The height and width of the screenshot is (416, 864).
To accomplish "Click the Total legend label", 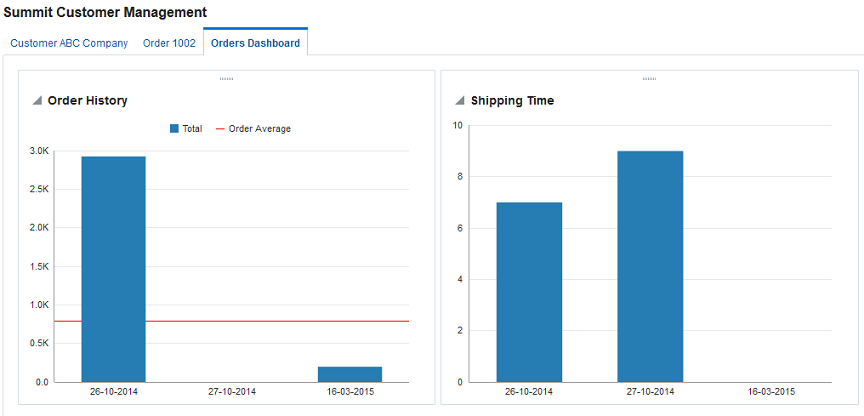I will pos(192,129).
